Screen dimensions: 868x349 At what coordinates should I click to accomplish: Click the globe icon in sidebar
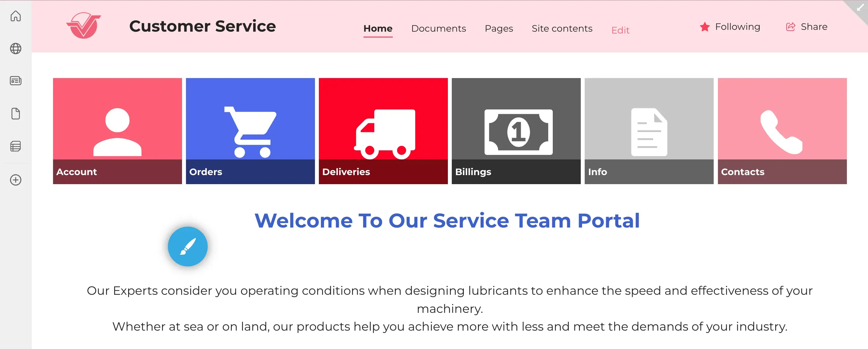(x=15, y=49)
